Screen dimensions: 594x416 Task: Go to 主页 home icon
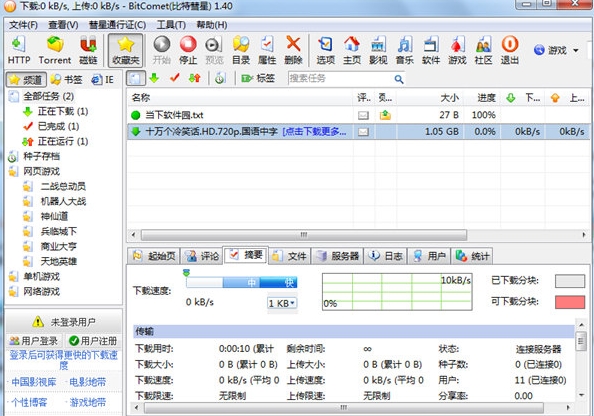coord(352,50)
